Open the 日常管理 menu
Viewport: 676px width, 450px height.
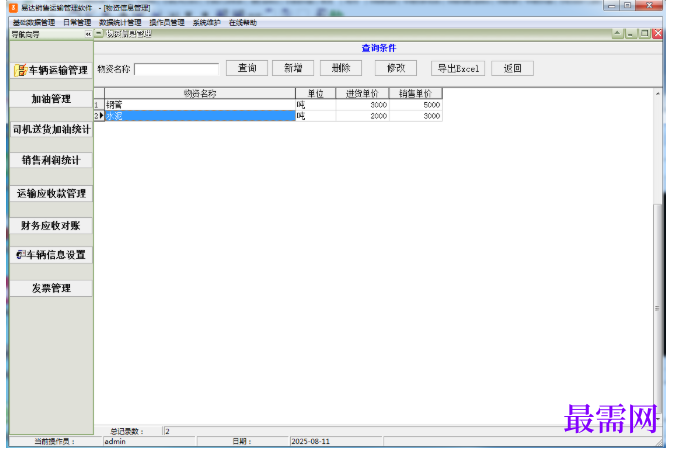[x=77, y=23]
